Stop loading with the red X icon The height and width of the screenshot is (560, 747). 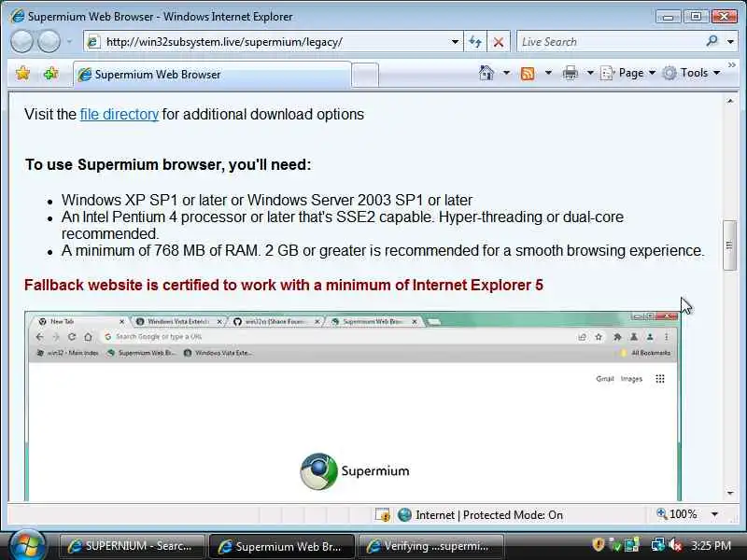[499, 42]
